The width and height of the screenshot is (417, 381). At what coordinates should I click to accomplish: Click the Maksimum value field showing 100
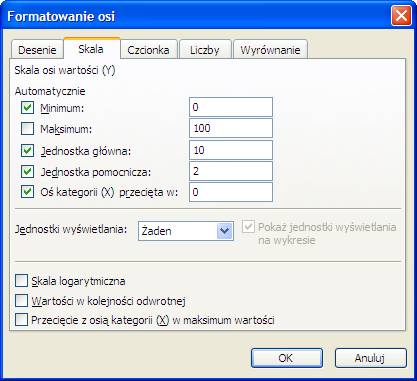point(231,128)
